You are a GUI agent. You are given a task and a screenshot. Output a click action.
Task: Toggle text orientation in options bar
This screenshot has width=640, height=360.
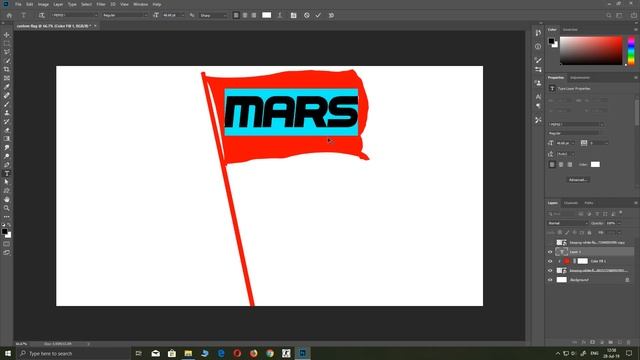41,15
